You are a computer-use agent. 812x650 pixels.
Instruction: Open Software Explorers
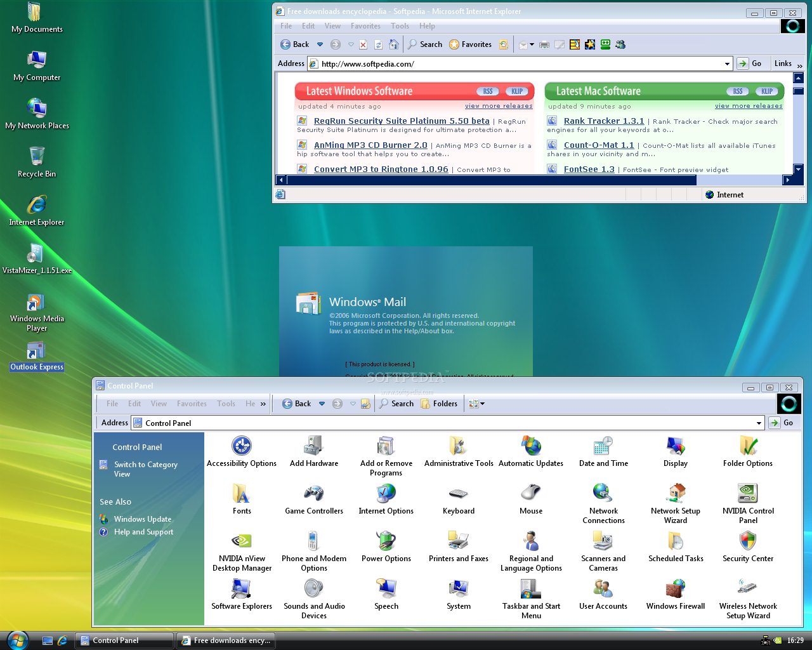pos(242,595)
